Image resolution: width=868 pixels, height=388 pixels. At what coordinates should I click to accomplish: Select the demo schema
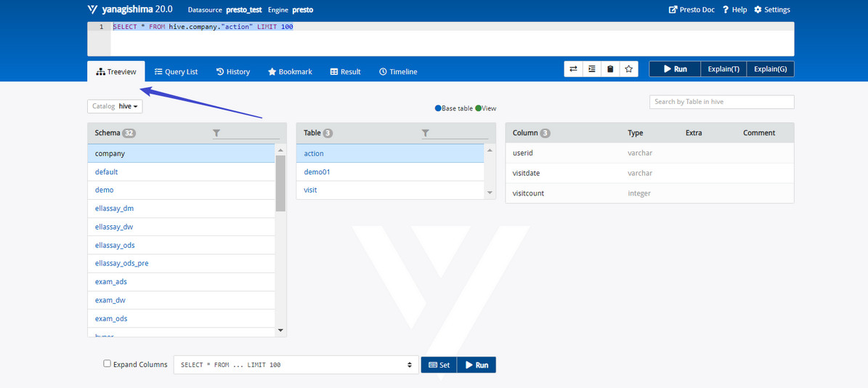(181, 190)
